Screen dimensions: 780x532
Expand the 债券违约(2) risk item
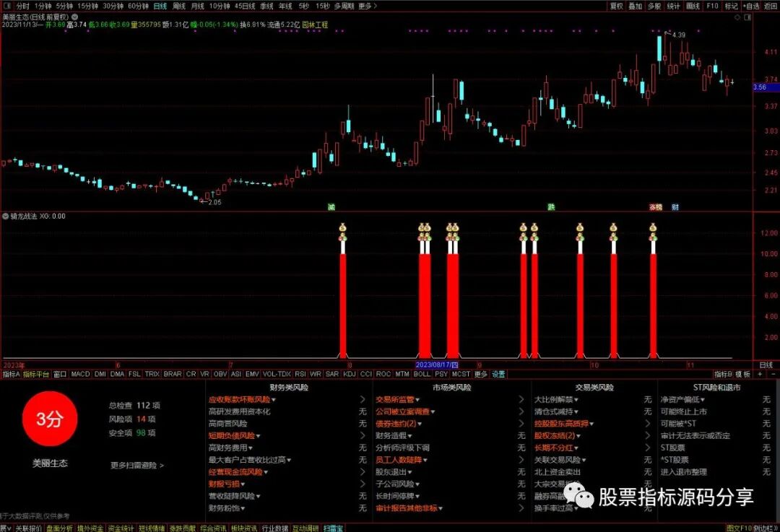click(x=399, y=424)
